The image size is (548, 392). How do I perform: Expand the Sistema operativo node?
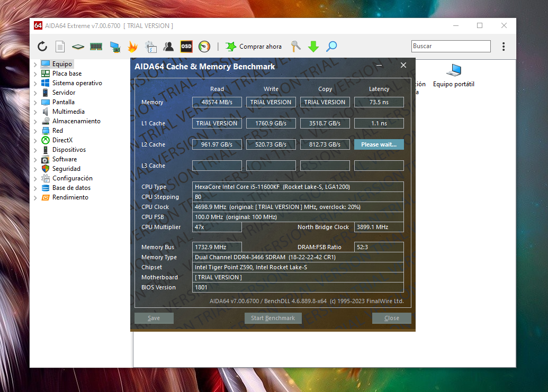click(35, 83)
